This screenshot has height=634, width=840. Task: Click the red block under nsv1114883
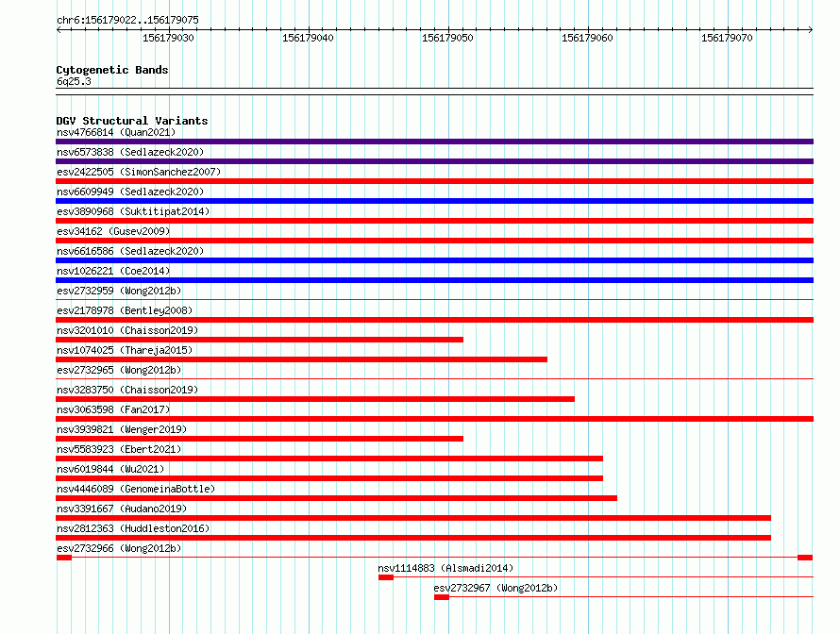386,577
